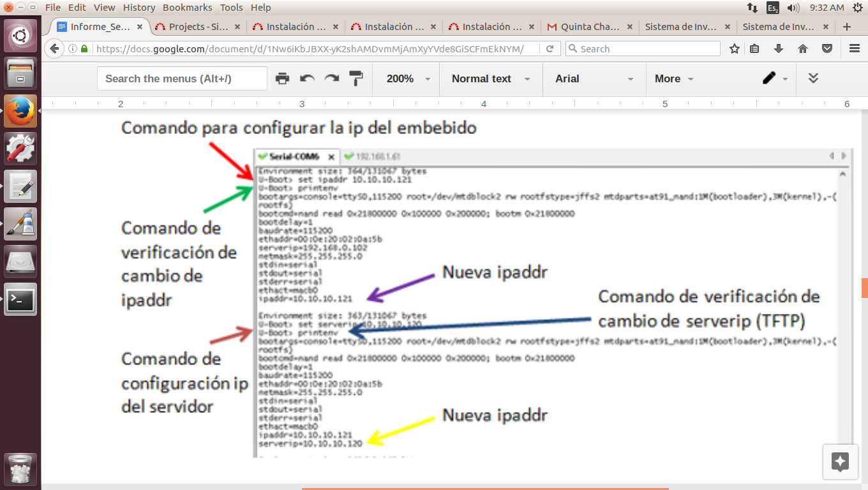Go to Firefox home page
The width and height of the screenshot is (868, 490).
pyautogui.click(x=803, y=48)
